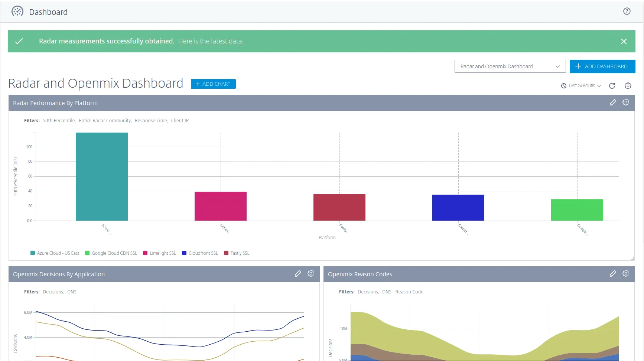Click the Dashboard gauge logo icon
This screenshot has height=361, width=644.
click(17, 12)
